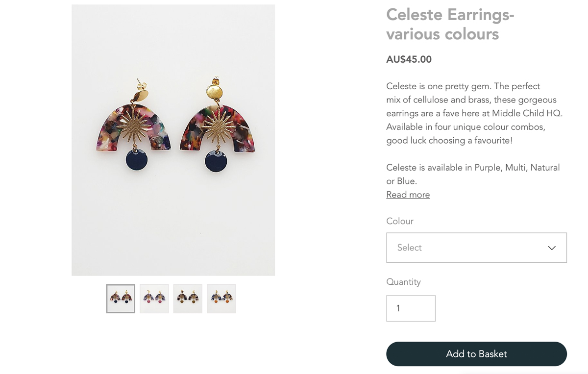The height and width of the screenshot is (374, 588).
Task: Click the Quantity field label
Action: click(403, 282)
